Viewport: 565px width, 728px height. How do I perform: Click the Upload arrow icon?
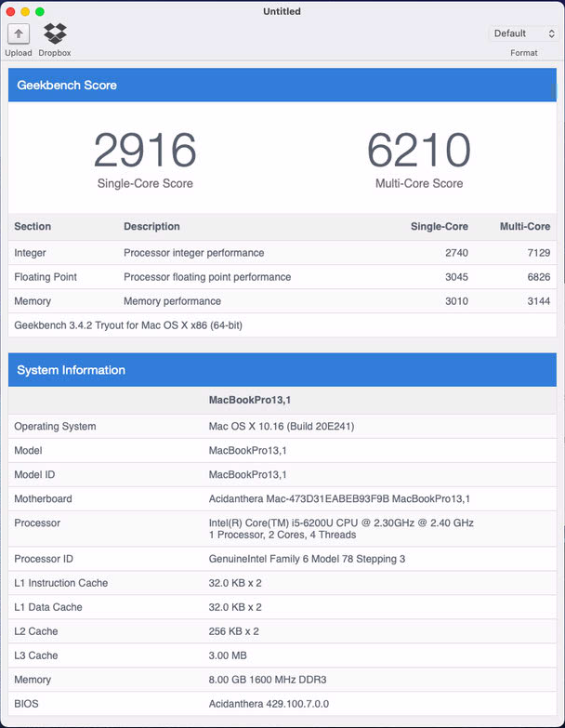coord(19,33)
